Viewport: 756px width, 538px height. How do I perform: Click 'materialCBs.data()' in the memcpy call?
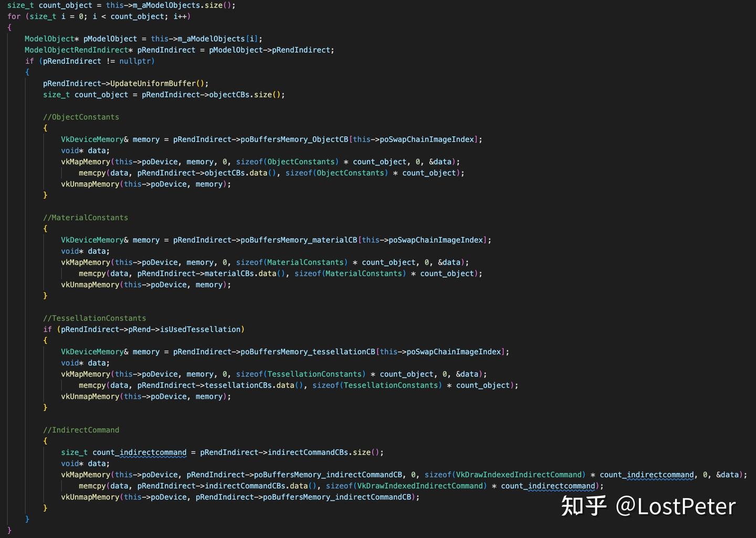245,273
